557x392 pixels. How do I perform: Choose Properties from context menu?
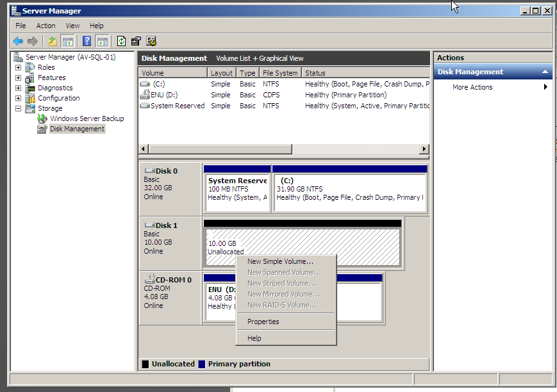coord(286,322)
